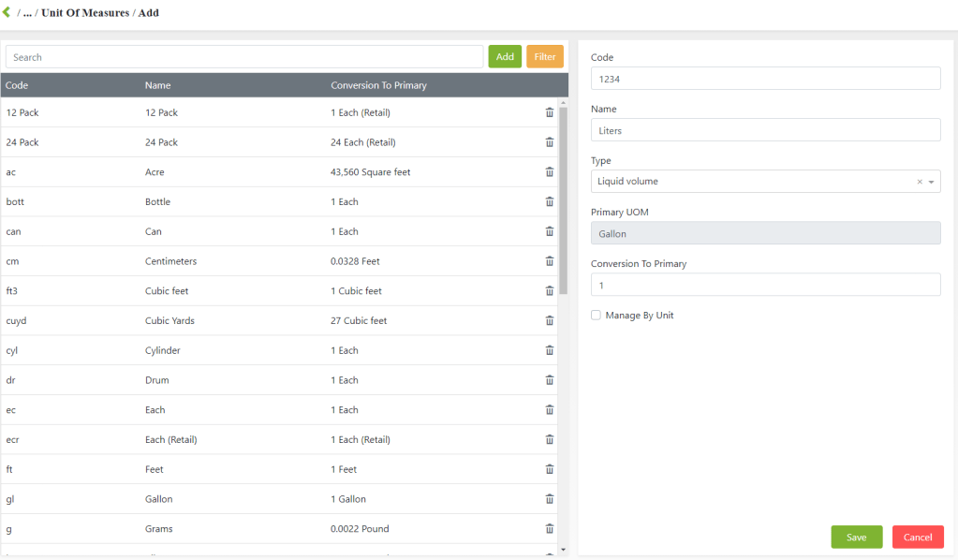The width and height of the screenshot is (958, 560).
Task: Cancel adding the unit
Action: (x=917, y=537)
